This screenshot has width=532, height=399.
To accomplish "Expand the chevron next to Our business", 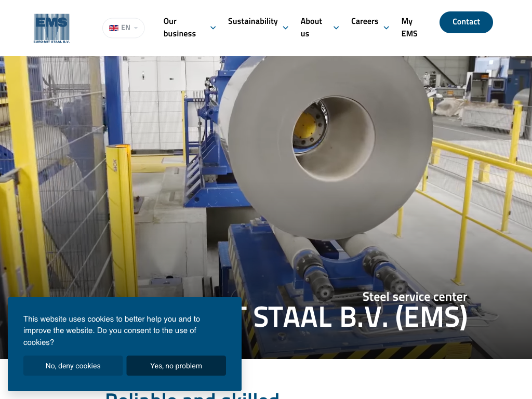I will pyautogui.click(x=213, y=28).
